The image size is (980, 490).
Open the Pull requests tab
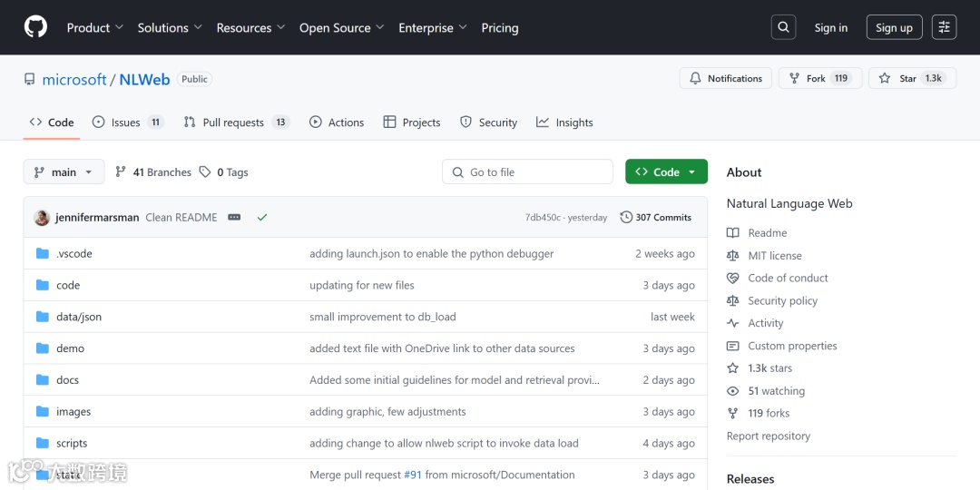coord(235,122)
